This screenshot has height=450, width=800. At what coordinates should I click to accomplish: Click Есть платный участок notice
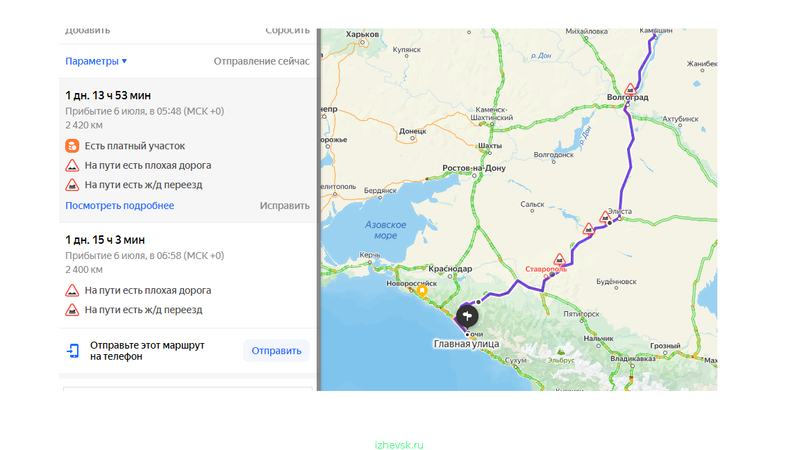tap(135, 146)
